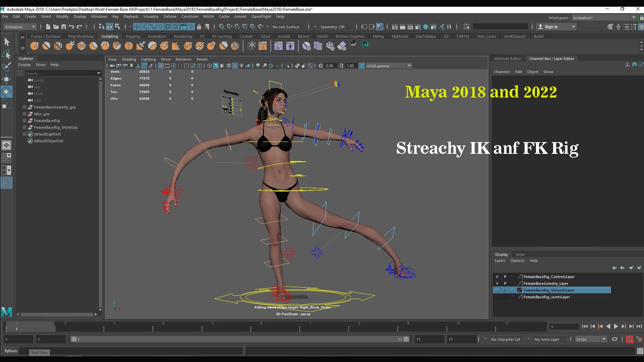Expand the Misc_grp node
Viewport: 644px width, 362px height.
coord(24,114)
